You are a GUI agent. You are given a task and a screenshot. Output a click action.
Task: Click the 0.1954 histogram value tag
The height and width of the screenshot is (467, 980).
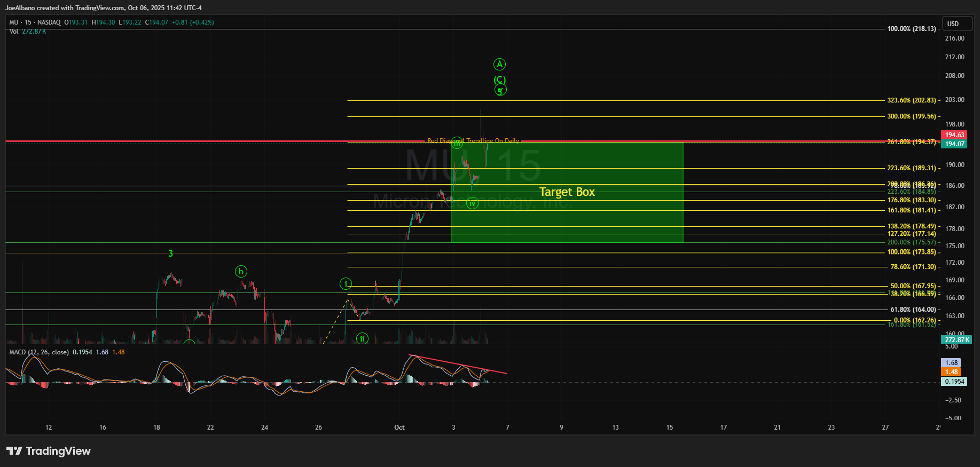(954, 382)
